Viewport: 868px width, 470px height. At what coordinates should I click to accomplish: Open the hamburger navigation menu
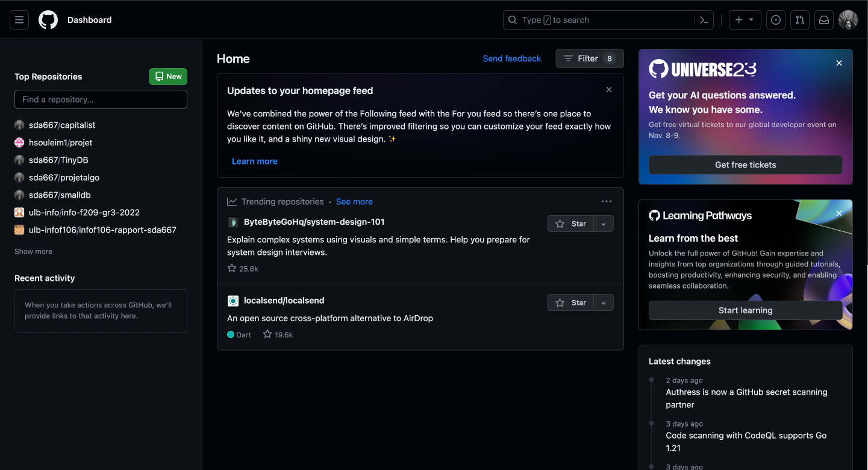[19, 20]
